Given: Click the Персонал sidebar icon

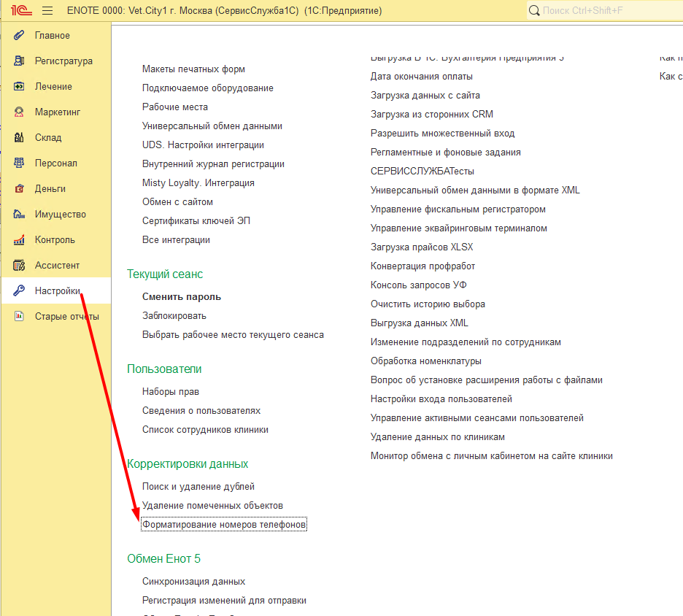Looking at the screenshot, I should tap(20, 163).
